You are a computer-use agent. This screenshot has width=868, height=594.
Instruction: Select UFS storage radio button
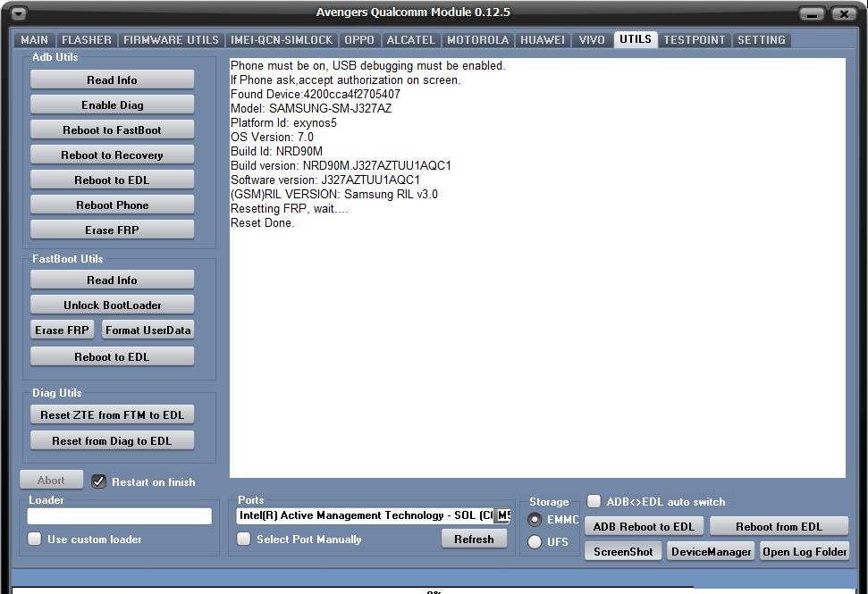tap(535, 542)
